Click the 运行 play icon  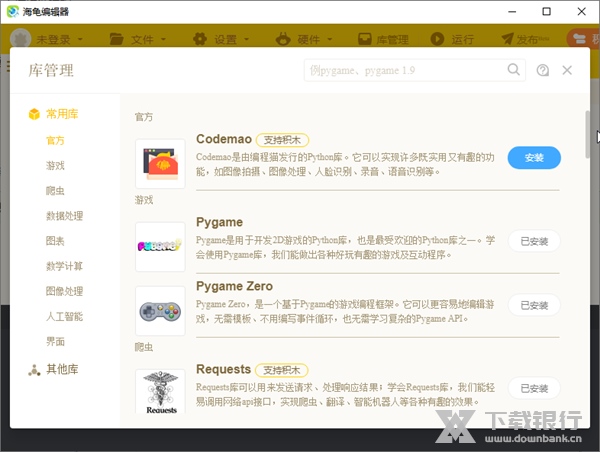click(437, 39)
